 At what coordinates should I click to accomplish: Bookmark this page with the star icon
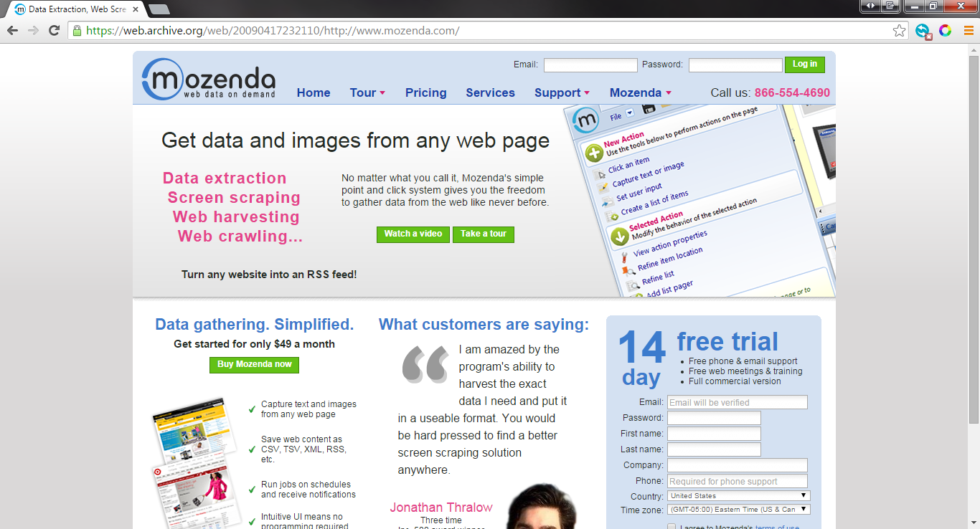coord(899,31)
